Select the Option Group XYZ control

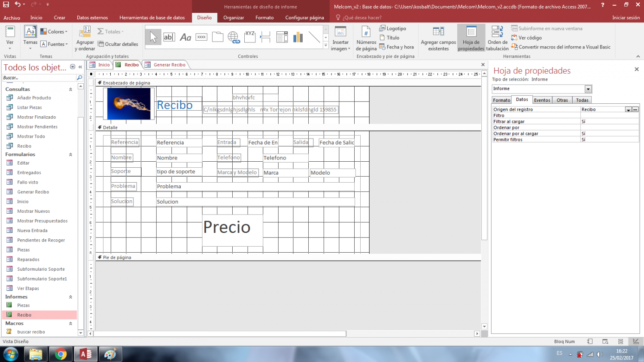pyautogui.click(x=250, y=37)
